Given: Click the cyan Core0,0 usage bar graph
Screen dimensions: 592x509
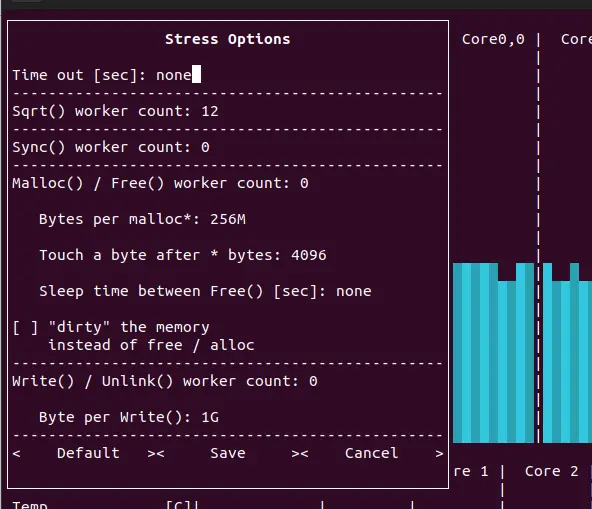Looking at the screenshot, I should point(493,353).
